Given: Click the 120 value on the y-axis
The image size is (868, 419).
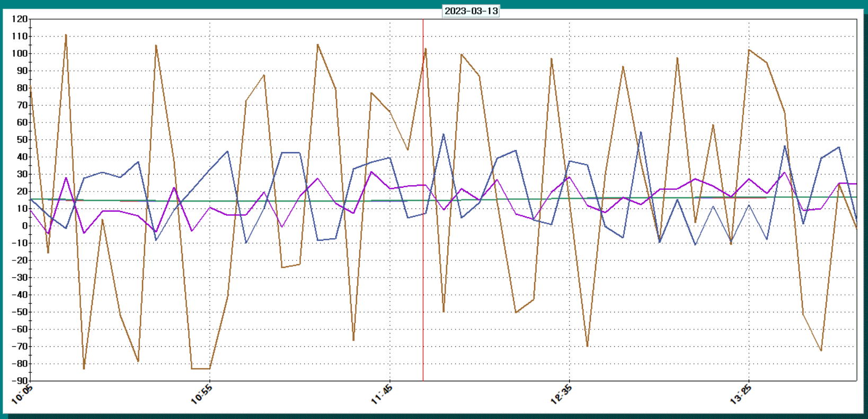Looking at the screenshot, I should point(20,19).
